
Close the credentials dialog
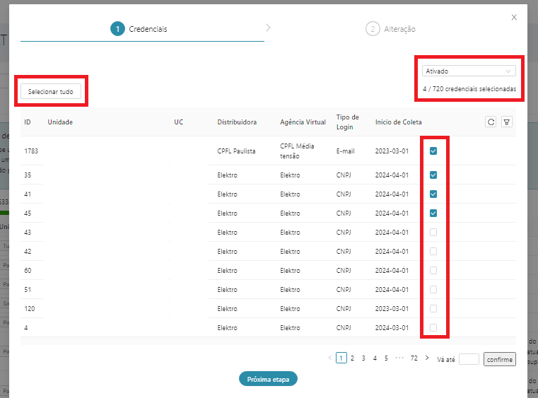(x=514, y=17)
